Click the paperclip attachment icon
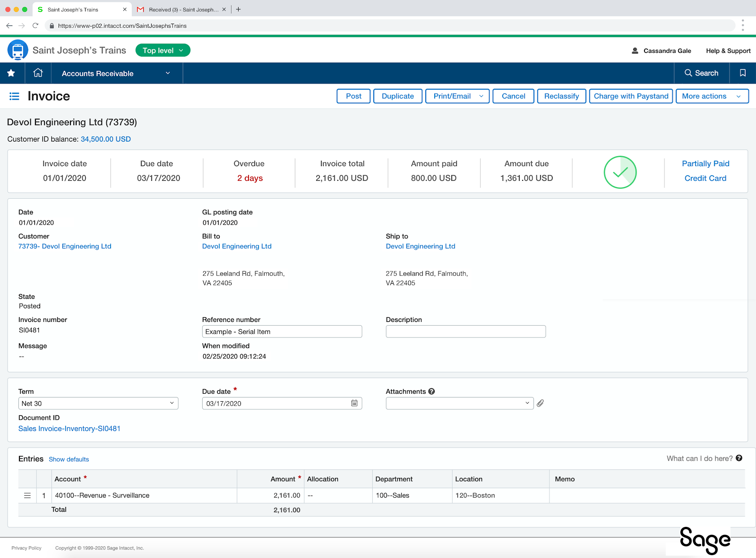 [x=541, y=403]
